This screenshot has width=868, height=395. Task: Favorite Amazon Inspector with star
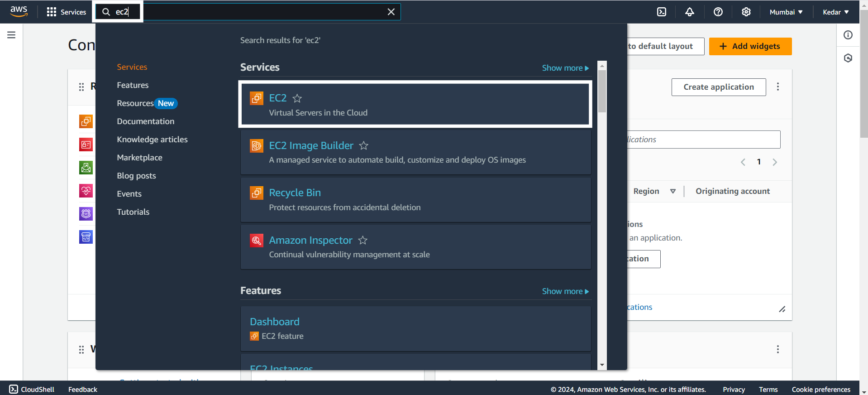pos(362,240)
